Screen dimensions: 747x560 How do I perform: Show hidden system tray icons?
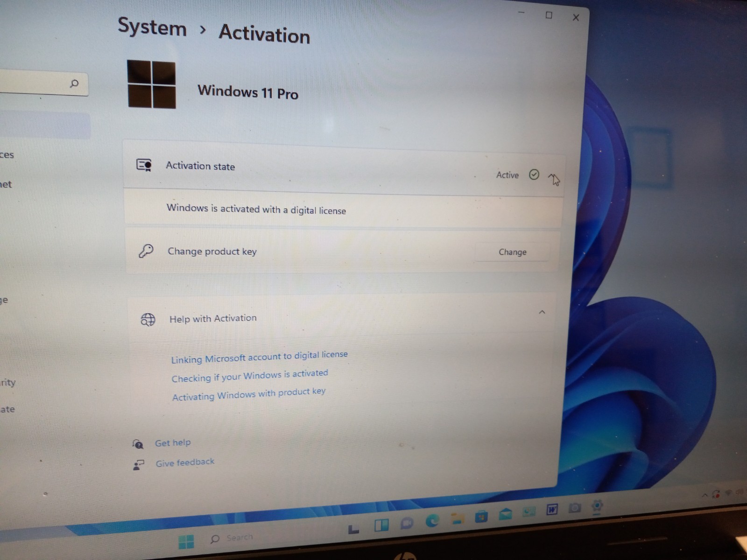click(x=705, y=495)
